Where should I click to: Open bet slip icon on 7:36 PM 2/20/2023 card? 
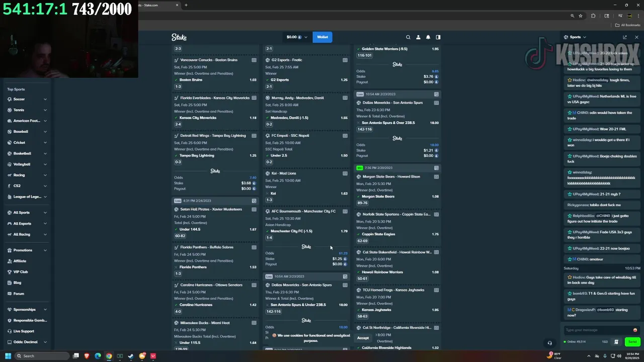[436, 168]
